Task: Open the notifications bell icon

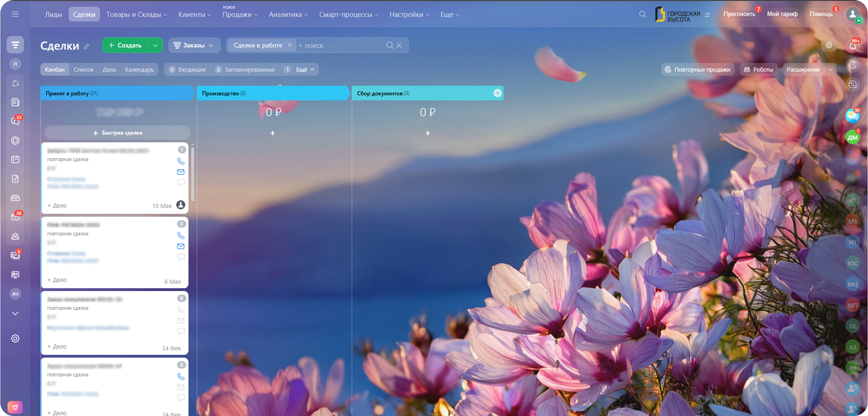Action: coord(852,46)
